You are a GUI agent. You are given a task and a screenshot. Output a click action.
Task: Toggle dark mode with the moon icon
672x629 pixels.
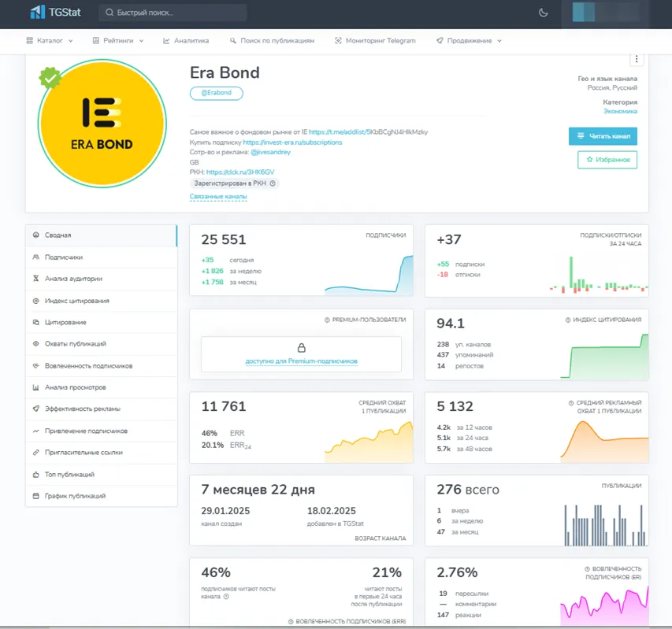(x=543, y=13)
